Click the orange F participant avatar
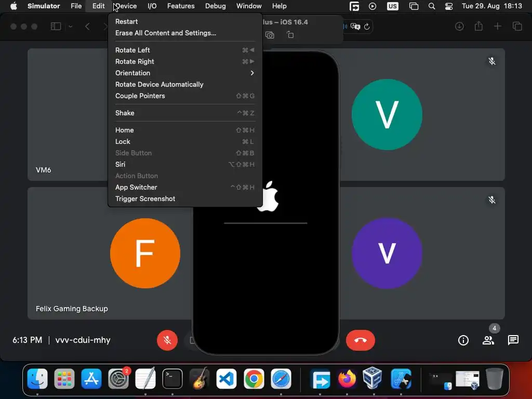 pos(145,253)
